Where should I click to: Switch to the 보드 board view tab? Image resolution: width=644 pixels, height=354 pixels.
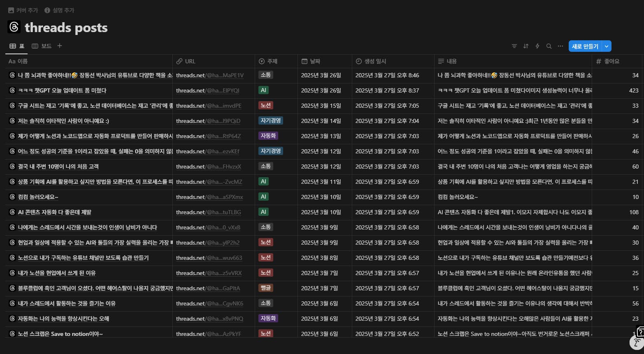[42, 46]
